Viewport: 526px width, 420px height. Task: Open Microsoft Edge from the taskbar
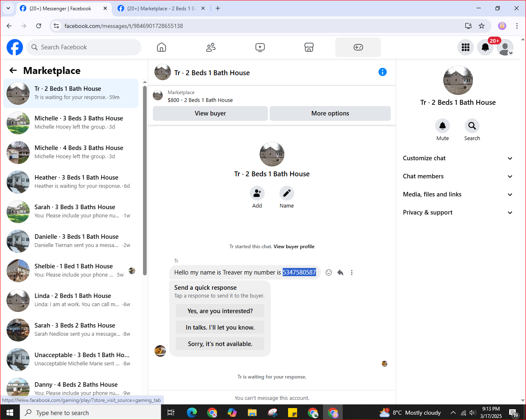click(192, 413)
